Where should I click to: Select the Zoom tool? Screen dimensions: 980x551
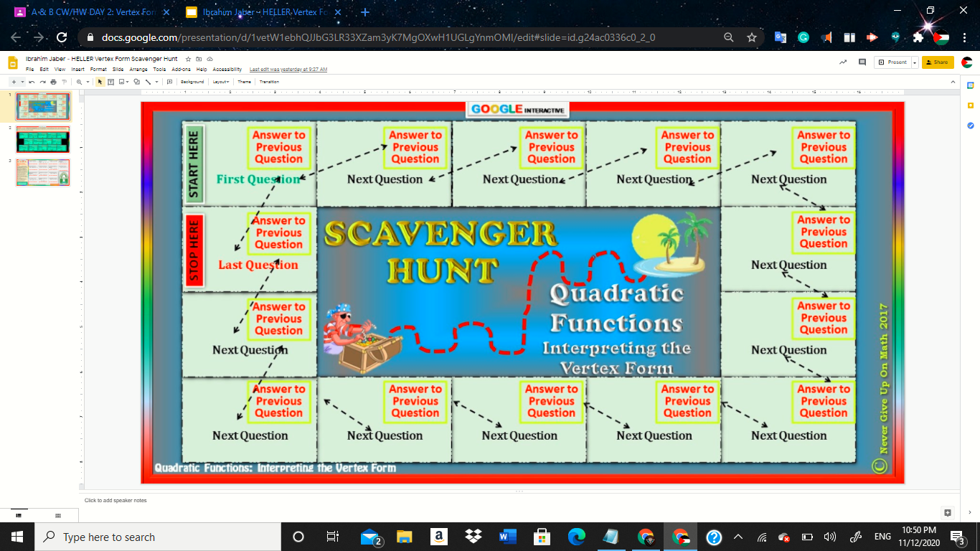pyautogui.click(x=79, y=81)
